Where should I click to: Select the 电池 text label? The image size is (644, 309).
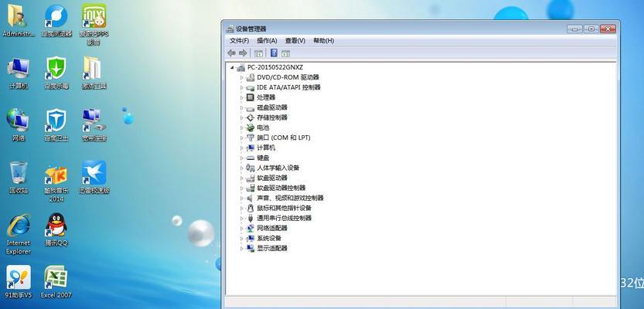[x=263, y=127]
